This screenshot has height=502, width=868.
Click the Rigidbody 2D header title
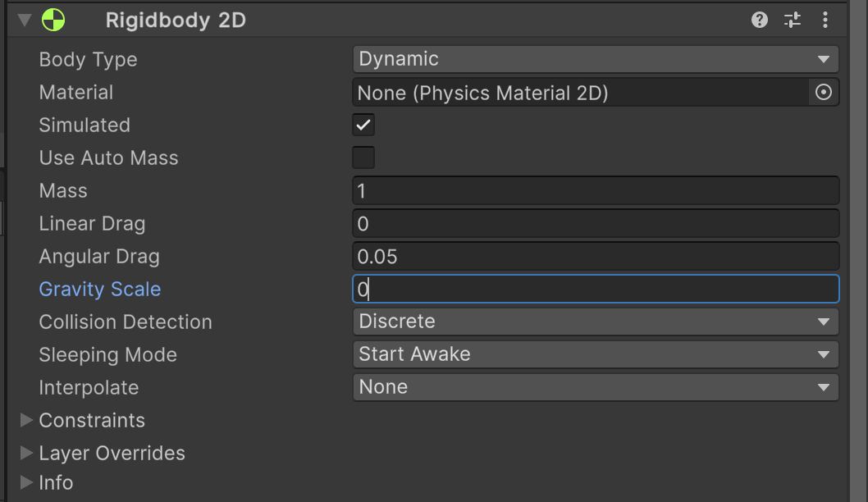click(x=176, y=21)
